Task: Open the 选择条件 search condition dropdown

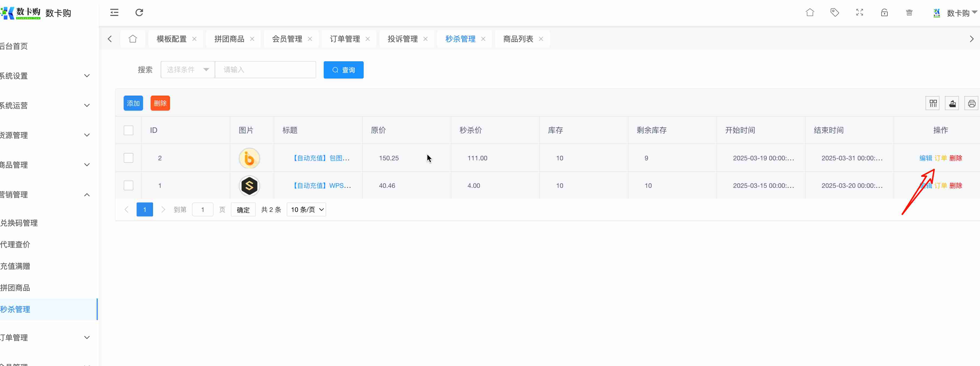Action: [188, 70]
